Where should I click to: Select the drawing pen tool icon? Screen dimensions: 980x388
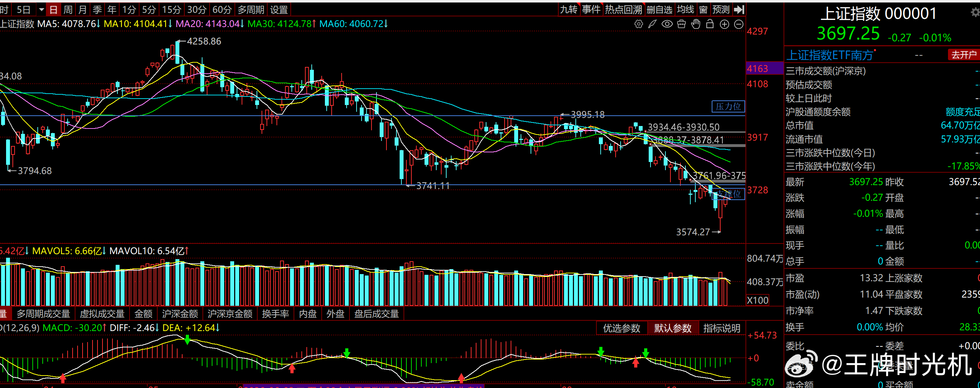(653, 24)
